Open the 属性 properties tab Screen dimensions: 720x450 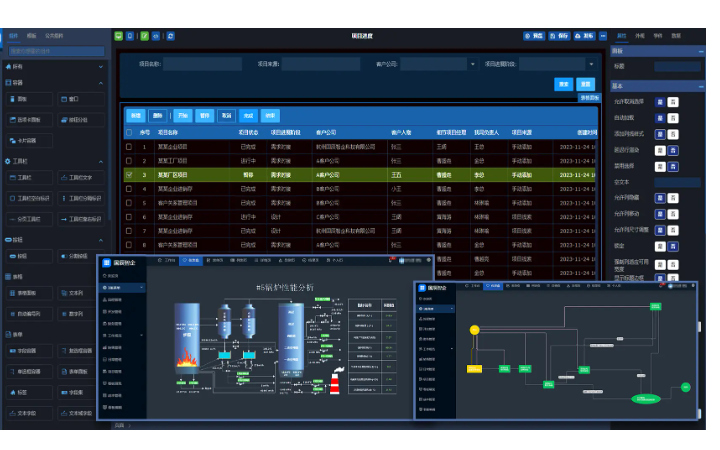(622, 36)
